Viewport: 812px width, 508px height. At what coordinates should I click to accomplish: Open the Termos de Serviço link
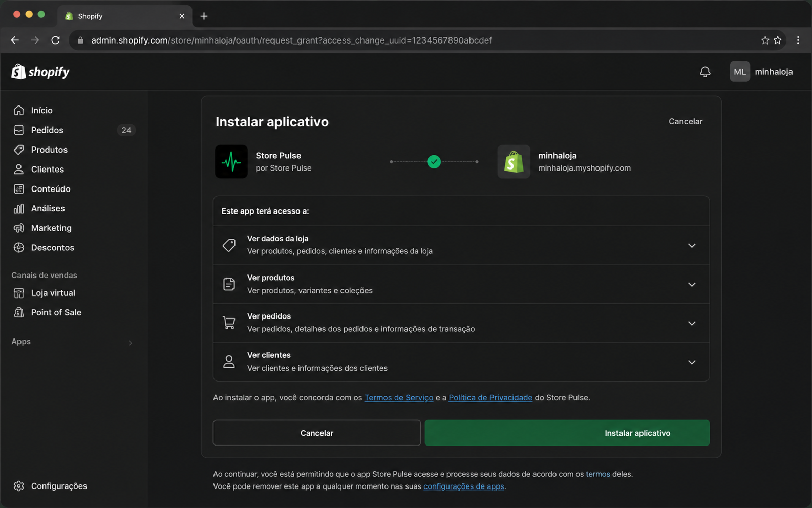(x=399, y=398)
